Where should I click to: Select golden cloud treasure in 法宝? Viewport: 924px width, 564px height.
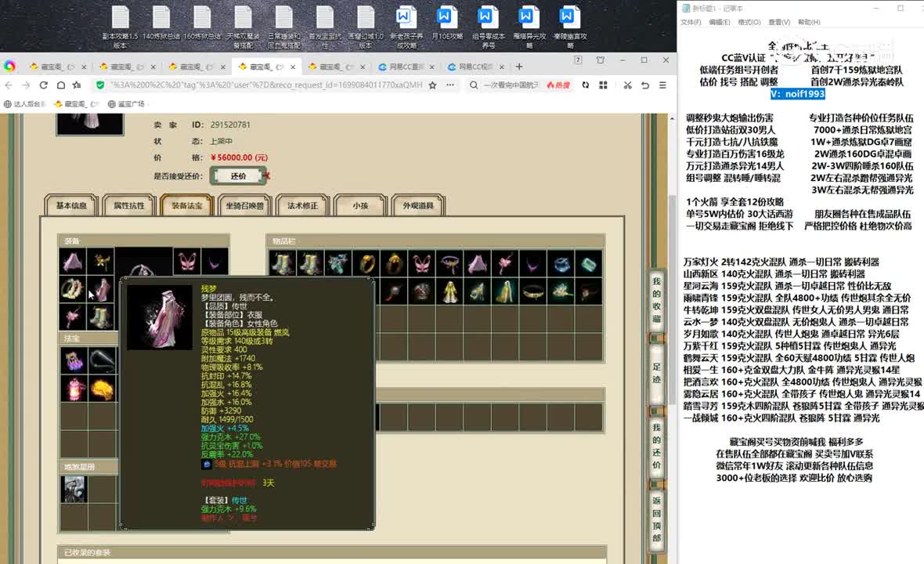pos(101,389)
